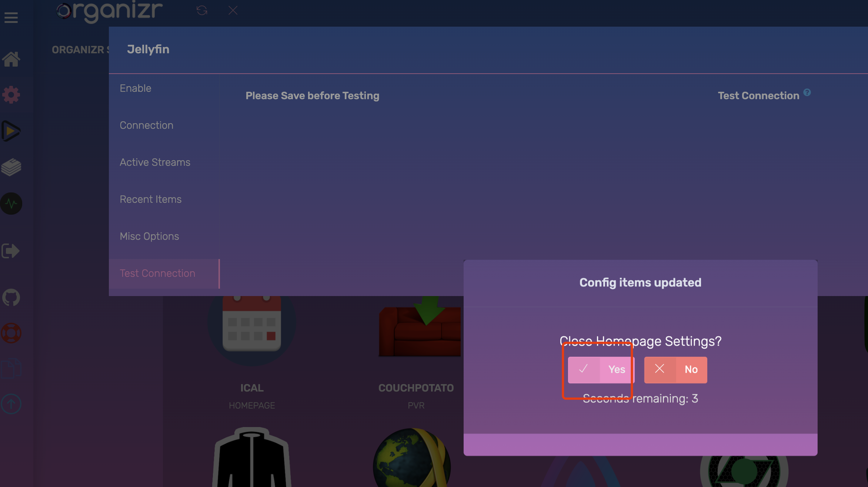Click the Test Connection help icon
The image size is (868, 487).
807,93
